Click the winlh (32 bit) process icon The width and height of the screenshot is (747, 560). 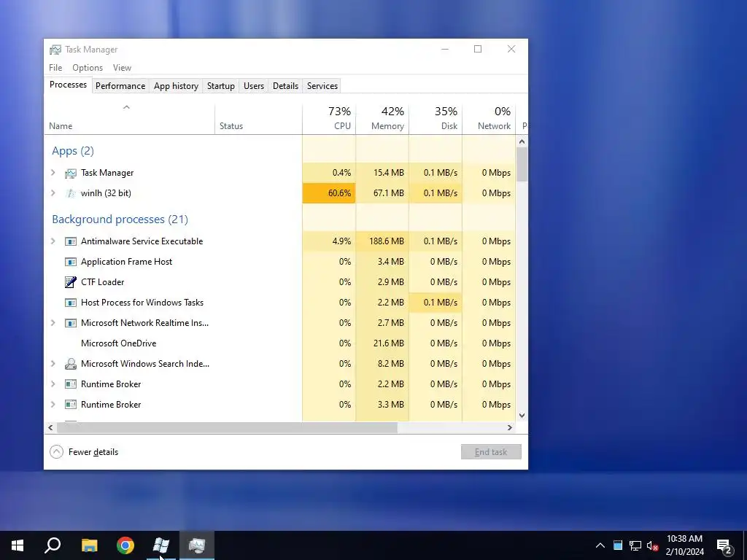click(x=71, y=193)
